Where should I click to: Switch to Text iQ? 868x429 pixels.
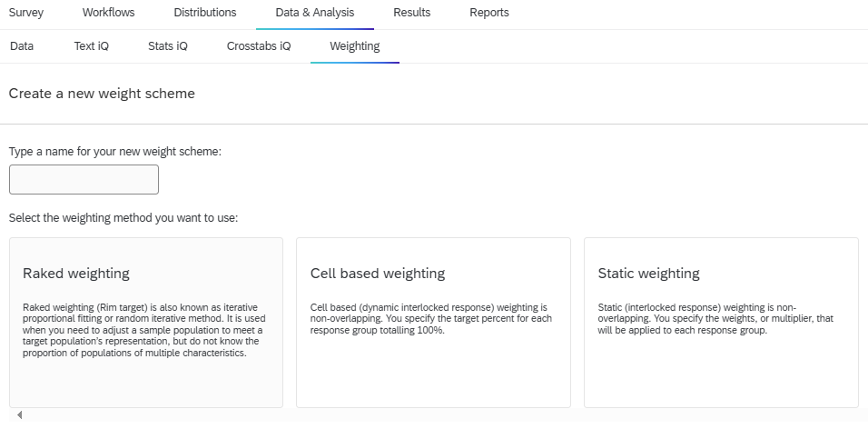coord(92,46)
